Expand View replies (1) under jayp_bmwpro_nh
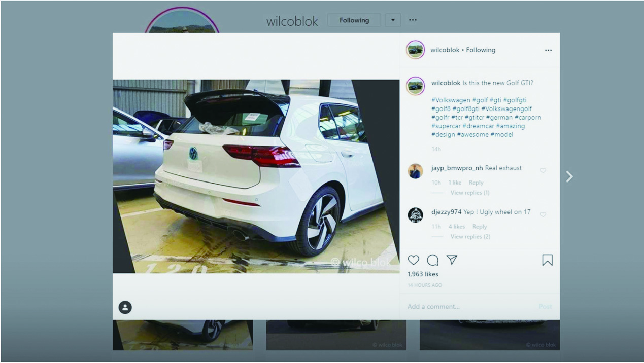 coord(470,193)
